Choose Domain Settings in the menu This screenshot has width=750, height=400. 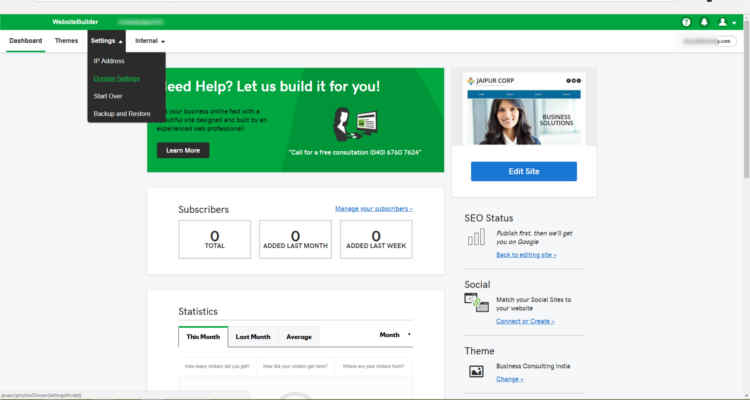point(116,78)
